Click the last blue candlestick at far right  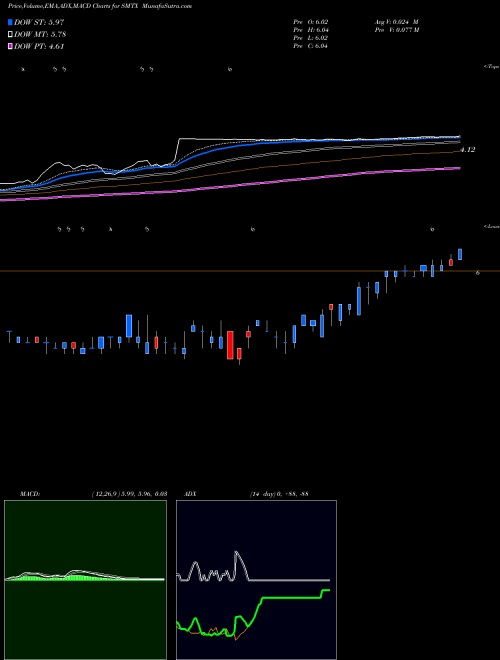coord(460,254)
